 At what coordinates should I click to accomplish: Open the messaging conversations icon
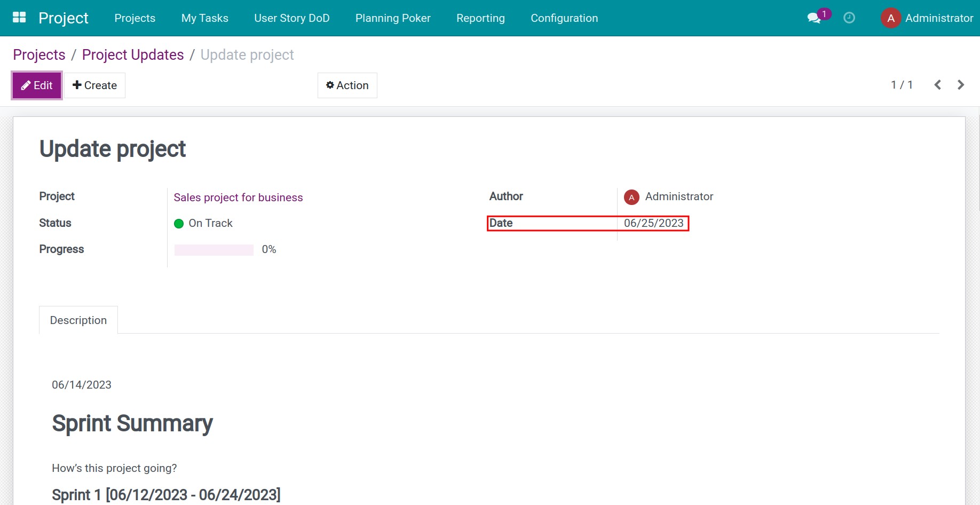812,18
